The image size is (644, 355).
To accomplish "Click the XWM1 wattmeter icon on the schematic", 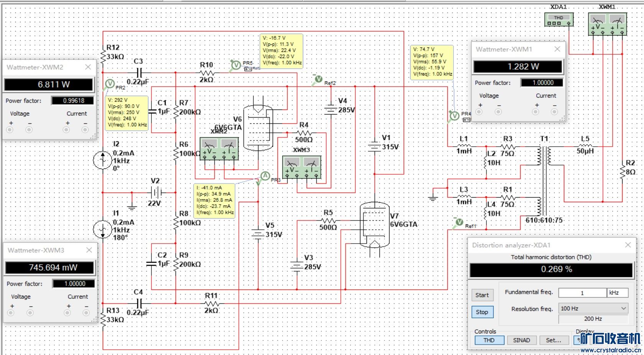I will click(x=607, y=24).
